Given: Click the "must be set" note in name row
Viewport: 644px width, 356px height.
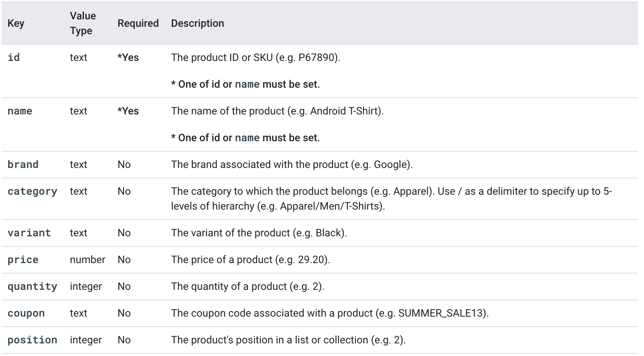Looking at the screenshot, I should pyautogui.click(x=245, y=138).
